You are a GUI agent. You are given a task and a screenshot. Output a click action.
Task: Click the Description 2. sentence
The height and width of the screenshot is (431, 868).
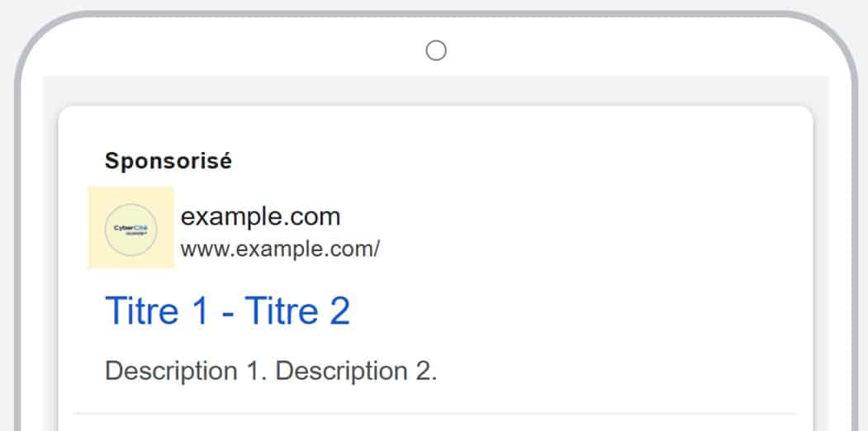pos(357,371)
